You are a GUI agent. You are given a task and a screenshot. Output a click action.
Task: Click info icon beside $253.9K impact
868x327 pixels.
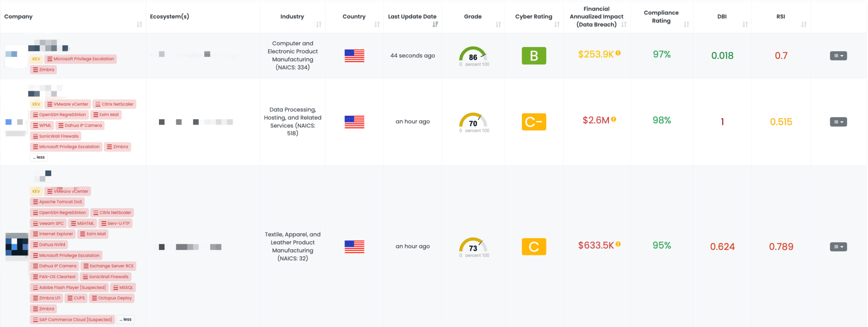[618, 53]
